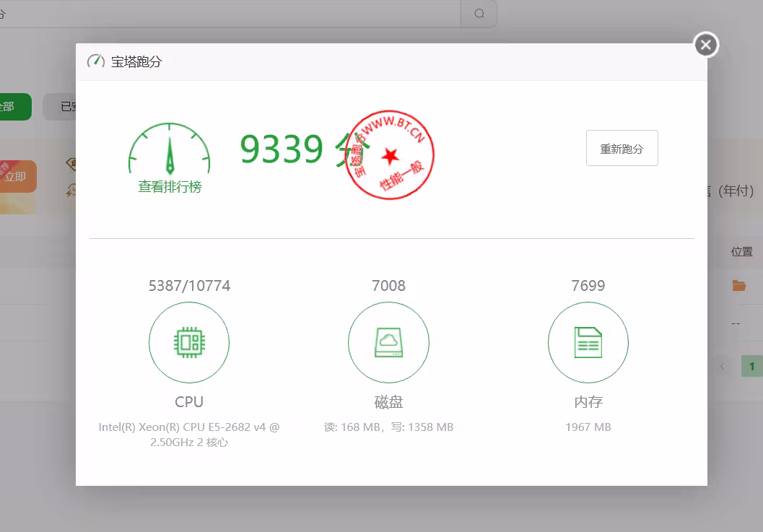
Task: Click the gauge icon beside 宝塔跑分 title
Action: (x=97, y=61)
